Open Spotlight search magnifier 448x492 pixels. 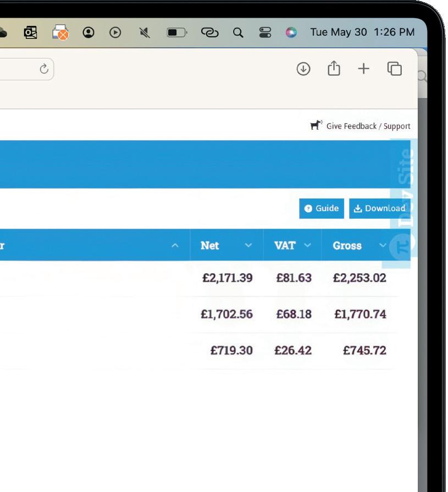pyautogui.click(x=238, y=32)
